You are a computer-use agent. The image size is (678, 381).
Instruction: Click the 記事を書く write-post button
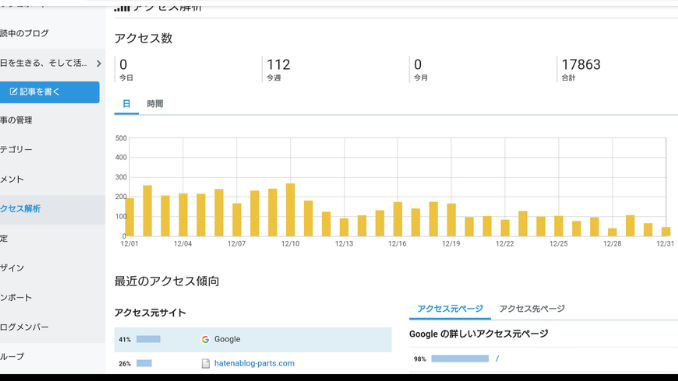coord(49,92)
